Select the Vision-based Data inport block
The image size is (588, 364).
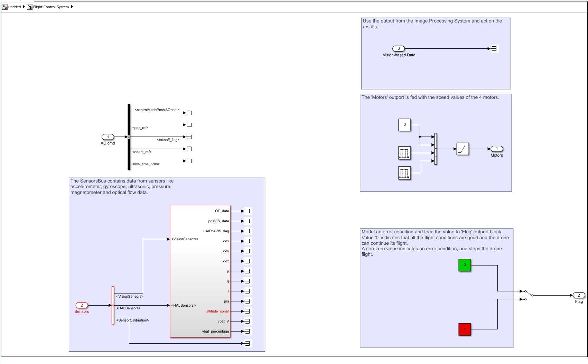[399, 49]
